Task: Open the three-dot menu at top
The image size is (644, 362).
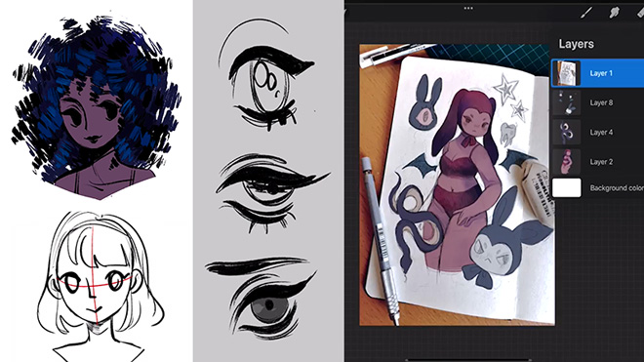Action: 468,8
